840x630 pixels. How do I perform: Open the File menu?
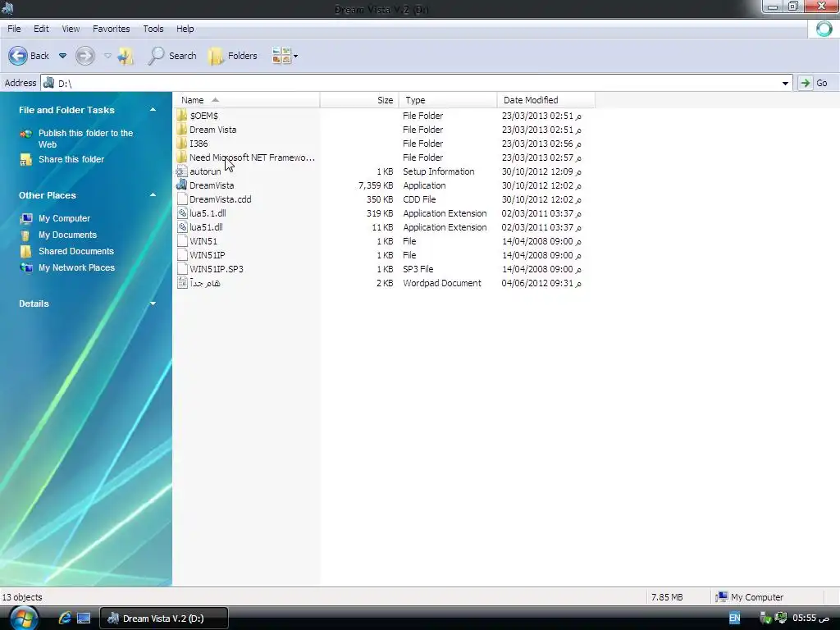point(14,29)
